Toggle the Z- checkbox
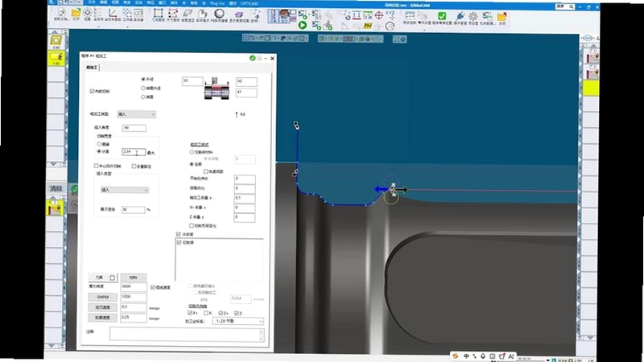 [236, 313]
